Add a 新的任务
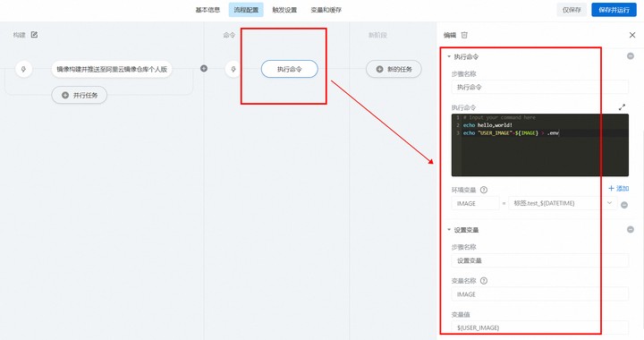This screenshot has width=644, height=340. tap(394, 69)
